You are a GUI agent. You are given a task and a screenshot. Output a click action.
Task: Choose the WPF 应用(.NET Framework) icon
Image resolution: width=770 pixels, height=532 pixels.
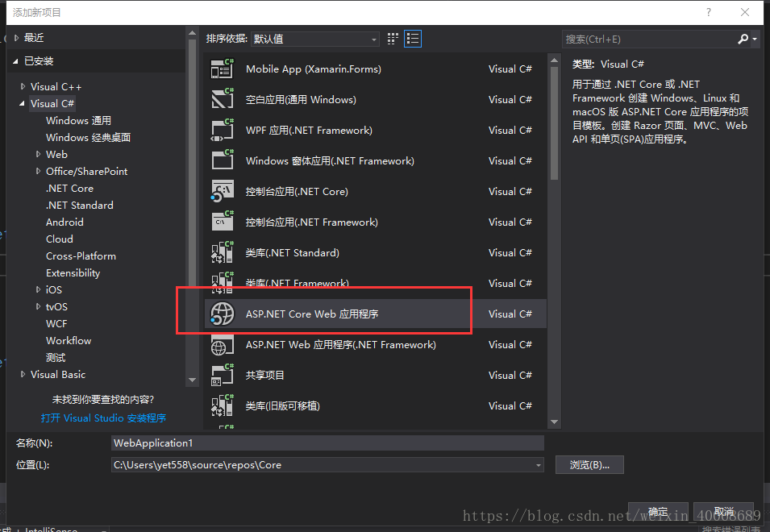click(222, 130)
